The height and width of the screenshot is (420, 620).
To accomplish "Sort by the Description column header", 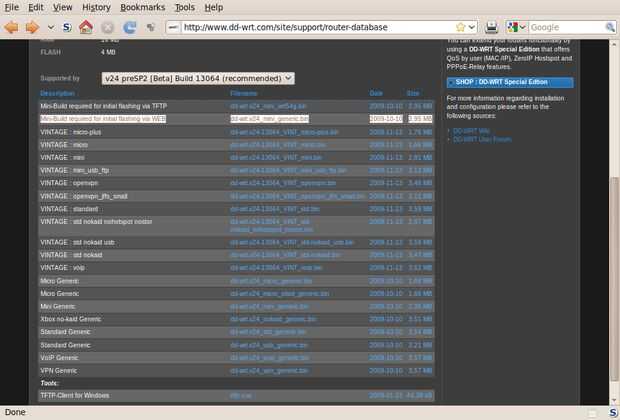I will [x=57, y=93].
